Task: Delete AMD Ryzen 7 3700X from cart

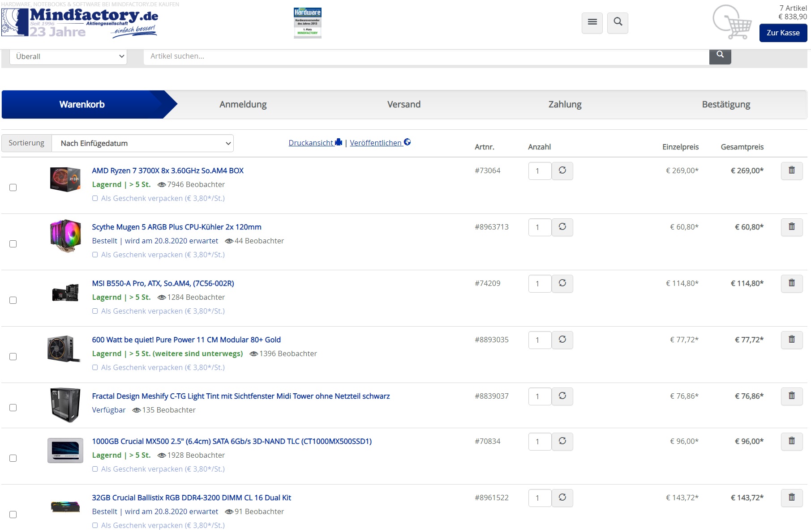Action: point(792,170)
